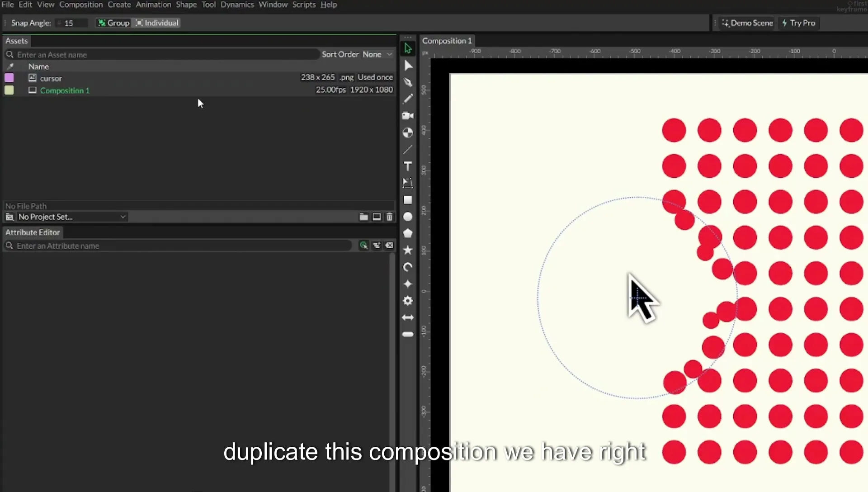Select the four-point Super Ellipse tool
Image resolution: width=868 pixels, height=492 pixels.
pos(408,284)
